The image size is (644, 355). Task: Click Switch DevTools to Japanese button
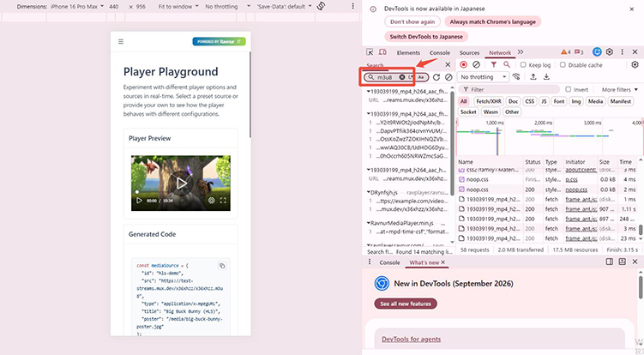tap(426, 37)
